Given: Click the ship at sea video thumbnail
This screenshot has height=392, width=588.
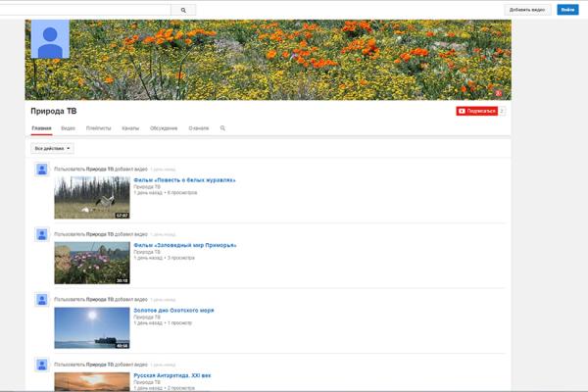Looking at the screenshot, I should point(92,328).
